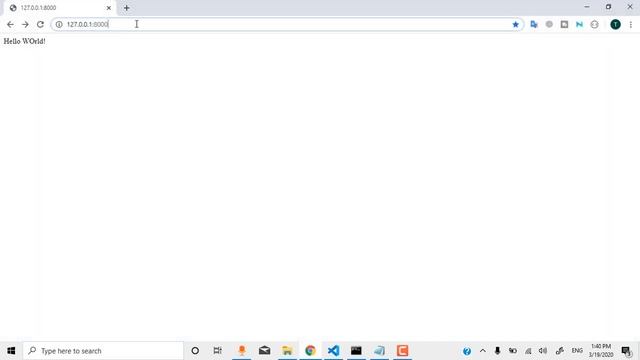This screenshot has width=640, height=360.
Task: Open the clock showing 1:40 PM
Action: (601, 351)
